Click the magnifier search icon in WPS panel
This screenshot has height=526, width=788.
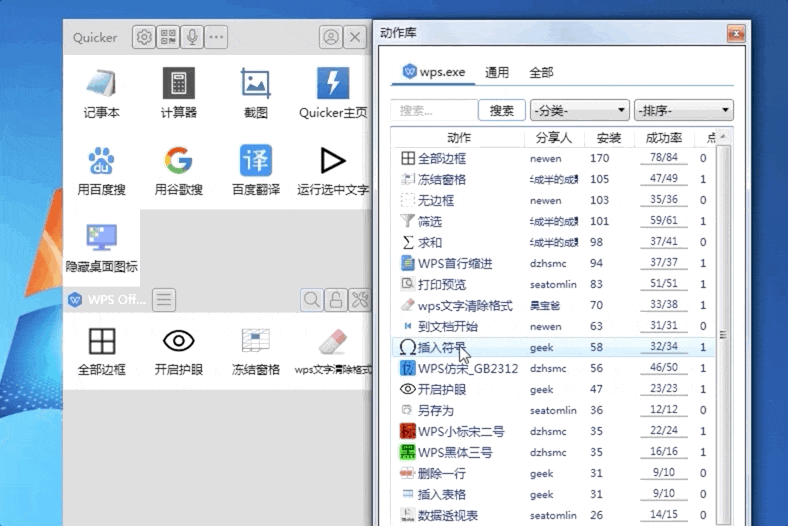pyautogui.click(x=312, y=300)
